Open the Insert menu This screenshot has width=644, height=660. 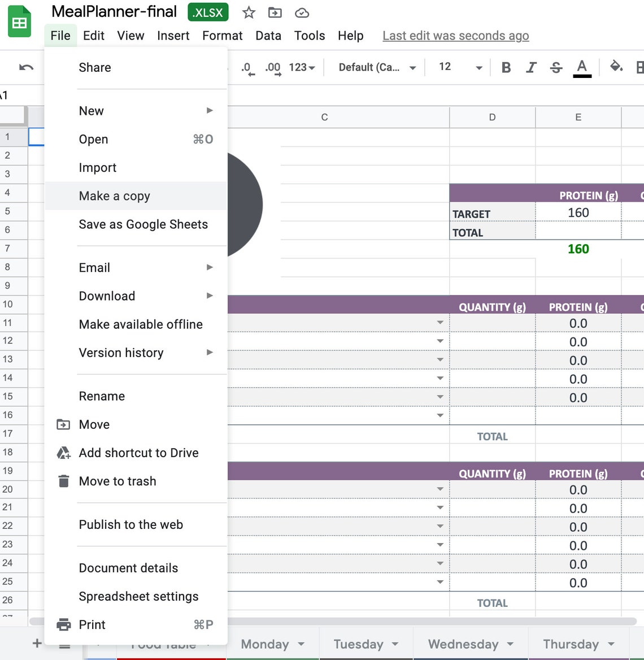(x=173, y=36)
